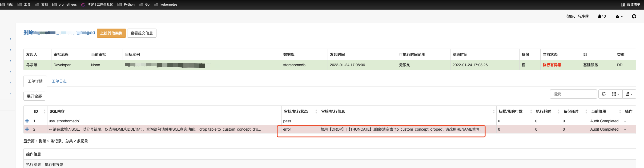This screenshot has width=644, height=168.
Task: Expand the fifth sidebar chevron
Action: (11, 83)
